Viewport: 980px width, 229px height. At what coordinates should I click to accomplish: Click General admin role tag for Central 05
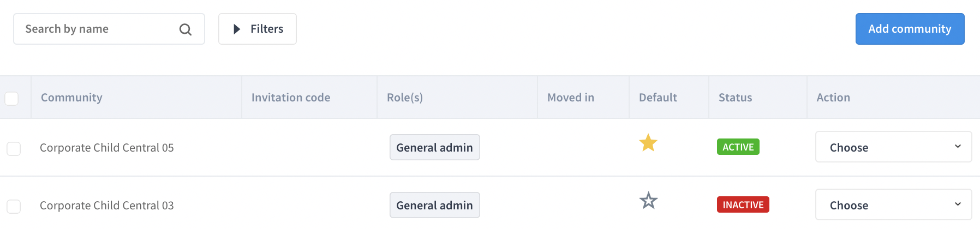pos(435,147)
